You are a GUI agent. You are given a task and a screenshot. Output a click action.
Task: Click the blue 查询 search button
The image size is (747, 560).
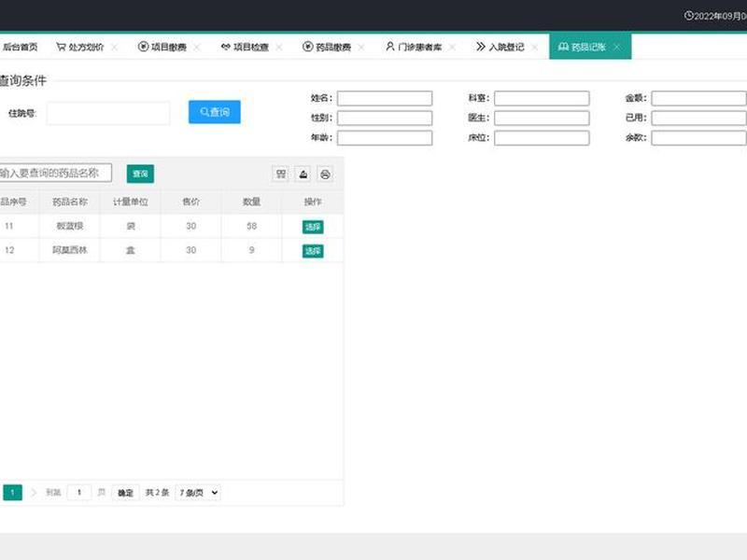point(215,112)
